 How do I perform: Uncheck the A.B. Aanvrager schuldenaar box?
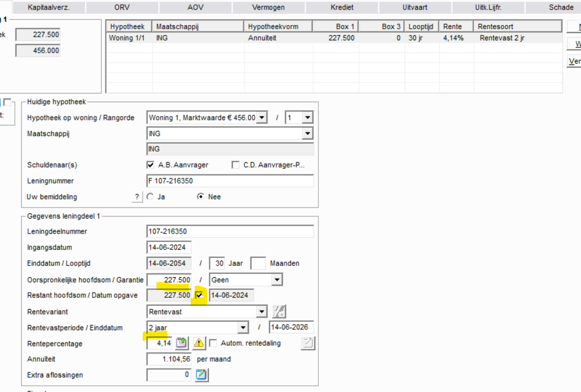150,165
